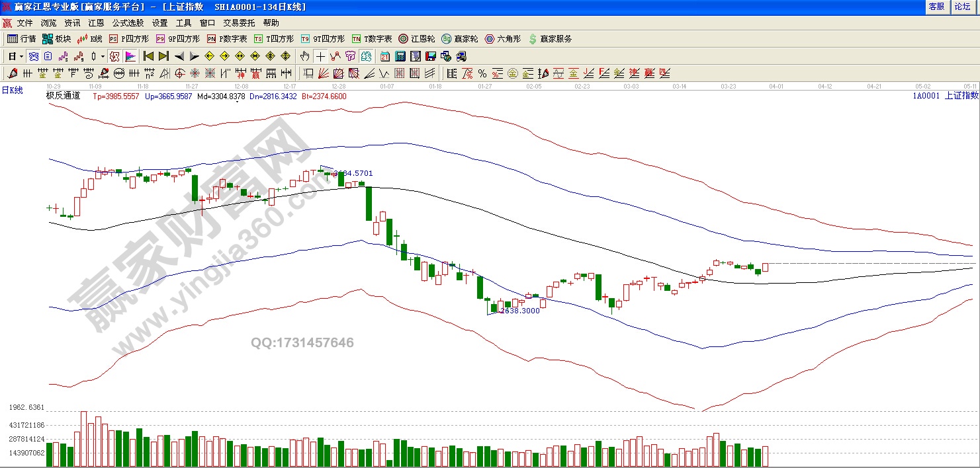Toggle the pink flag indicator button
Image resolution: width=980 pixels, height=468 pixels.
[x=130, y=56]
